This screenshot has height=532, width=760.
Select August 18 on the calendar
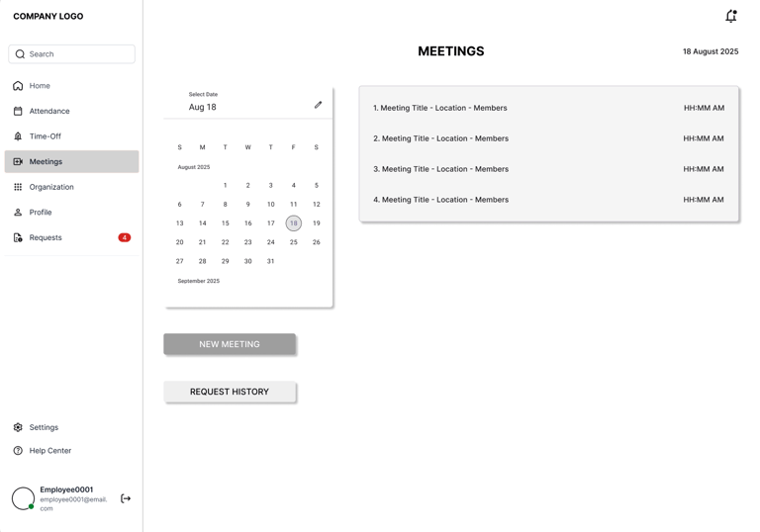point(294,223)
